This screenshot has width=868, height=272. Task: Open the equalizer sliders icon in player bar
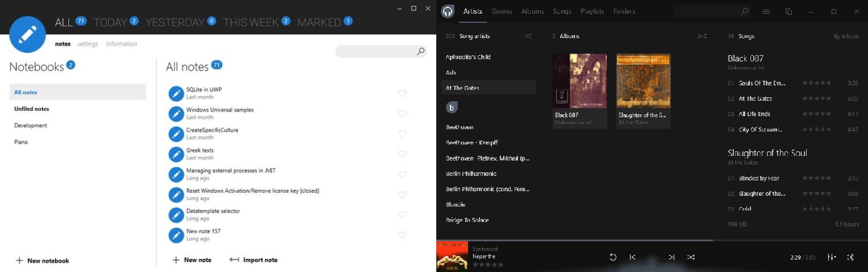tap(832, 257)
